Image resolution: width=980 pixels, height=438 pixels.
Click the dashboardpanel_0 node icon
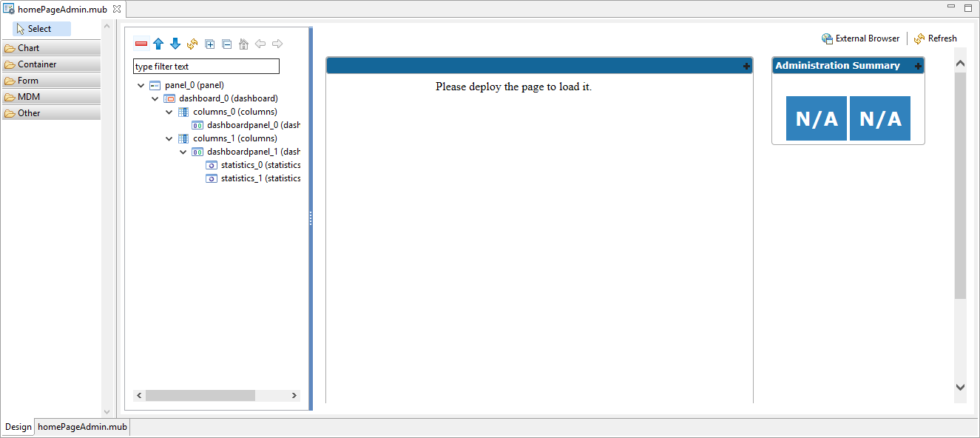[x=197, y=125]
